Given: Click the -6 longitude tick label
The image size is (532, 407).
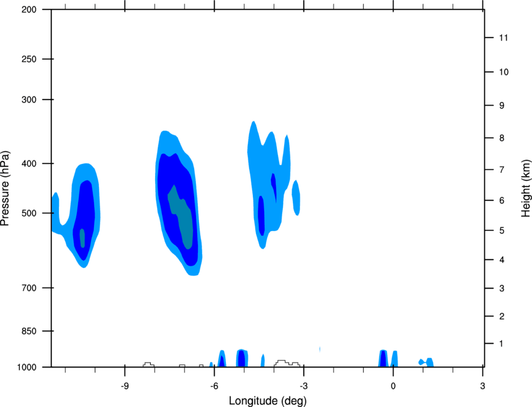Looking at the screenshot, I should coord(214,386).
